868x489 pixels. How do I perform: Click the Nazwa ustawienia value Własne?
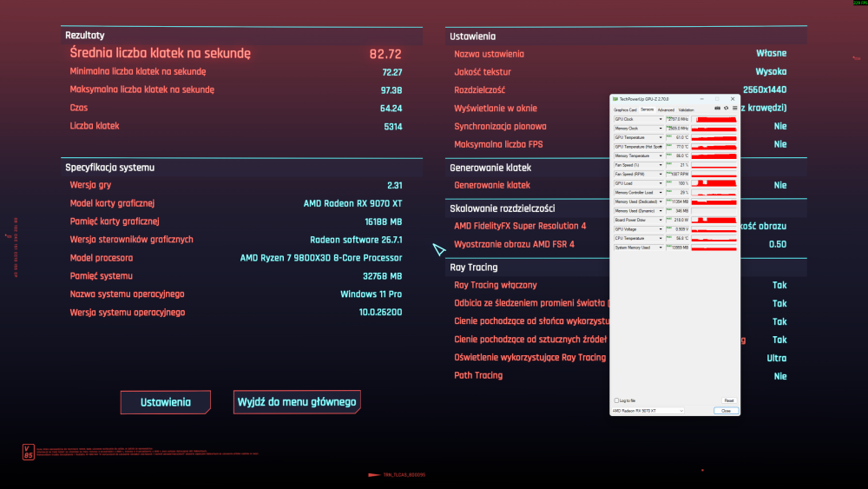pyautogui.click(x=771, y=53)
